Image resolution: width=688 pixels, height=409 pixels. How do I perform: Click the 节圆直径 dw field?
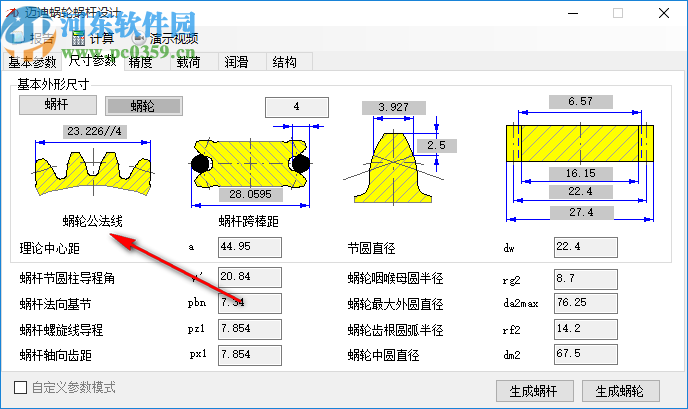coord(586,248)
